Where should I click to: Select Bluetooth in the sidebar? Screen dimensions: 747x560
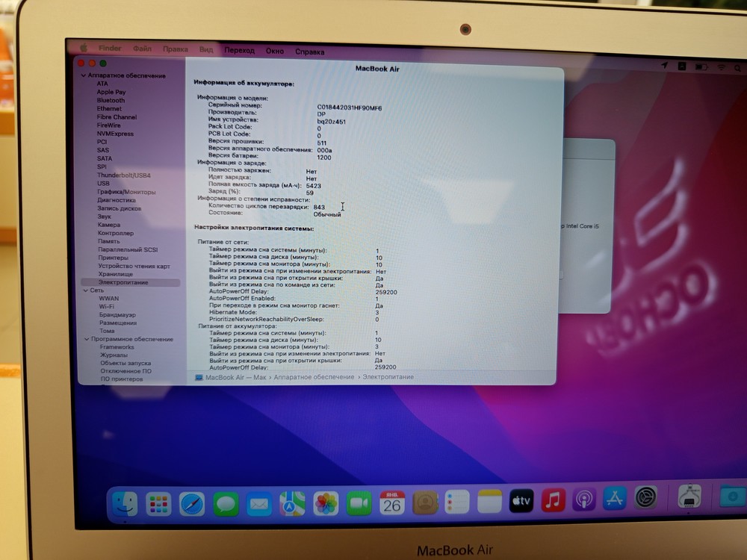tap(111, 100)
